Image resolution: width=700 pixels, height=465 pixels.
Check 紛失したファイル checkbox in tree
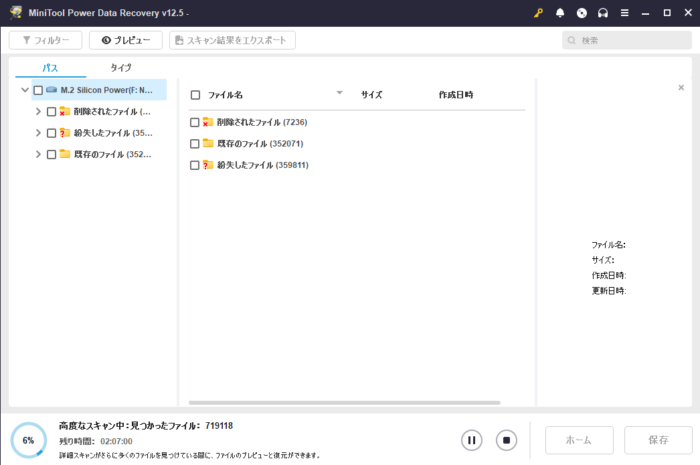51,133
